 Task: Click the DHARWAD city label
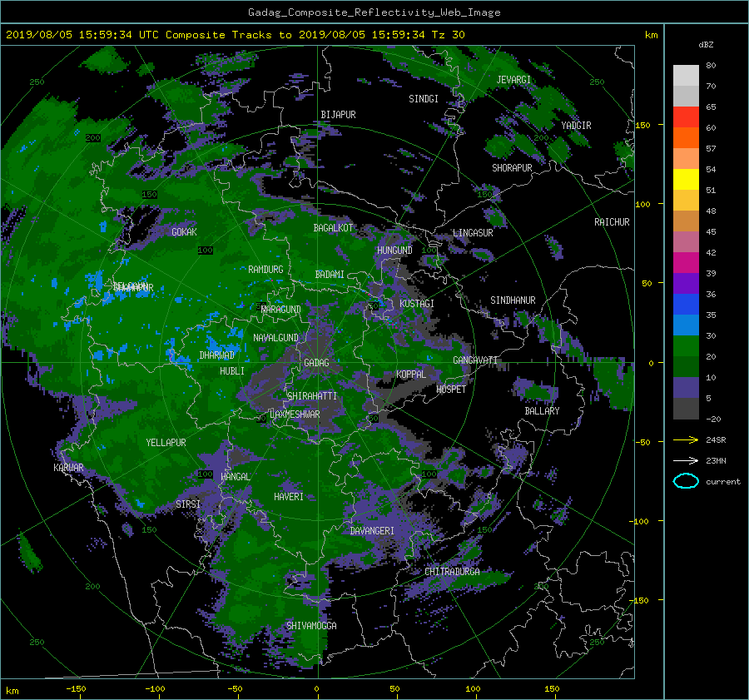point(217,355)
